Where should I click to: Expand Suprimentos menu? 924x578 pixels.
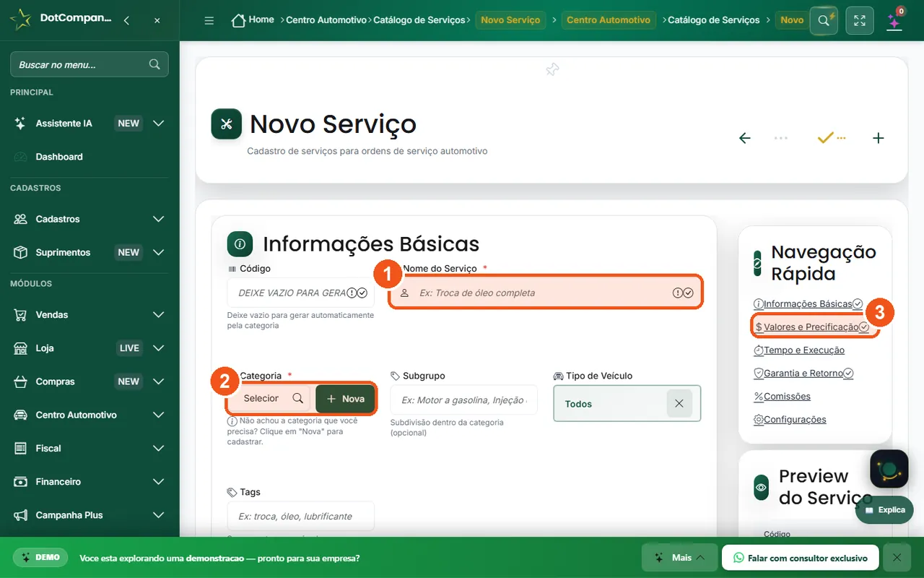point(159,252)
